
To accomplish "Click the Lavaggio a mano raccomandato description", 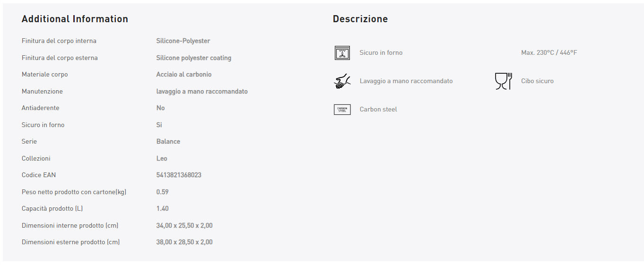I will pyautogui.click(x=406, y=81).
